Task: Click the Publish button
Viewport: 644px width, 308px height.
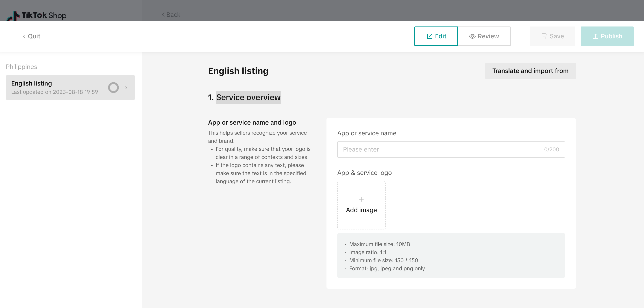Action: tap(607, 36)
